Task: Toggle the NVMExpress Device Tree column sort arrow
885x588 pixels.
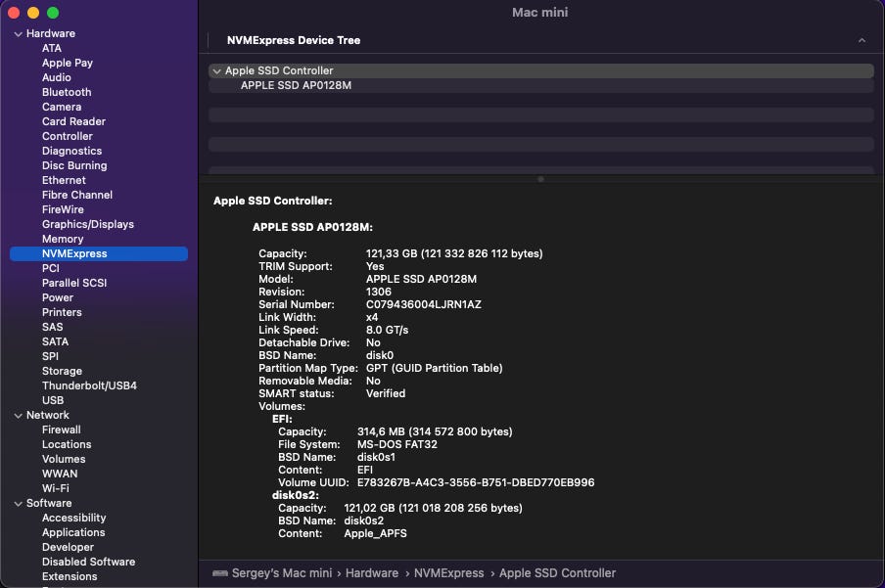Action: (x=862, y=40)
